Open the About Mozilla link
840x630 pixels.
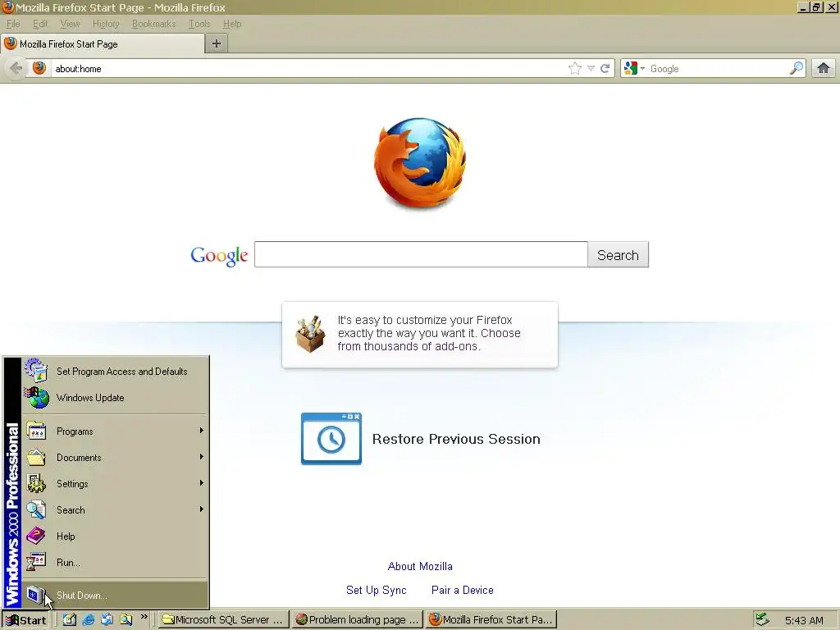420,566
